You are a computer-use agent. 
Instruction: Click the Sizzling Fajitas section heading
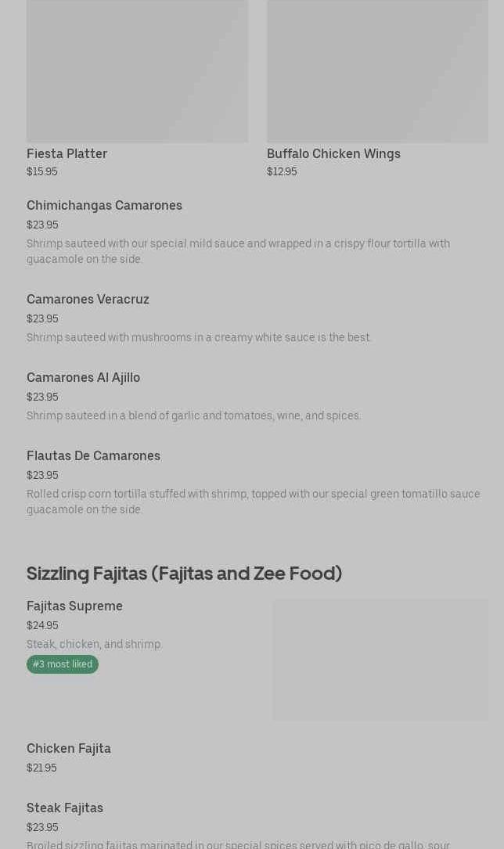pos(184,573)
